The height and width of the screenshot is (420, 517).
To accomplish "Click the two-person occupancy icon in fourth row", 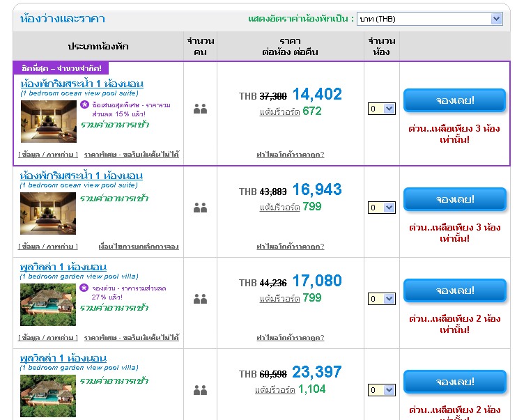I will pos(201,391).
